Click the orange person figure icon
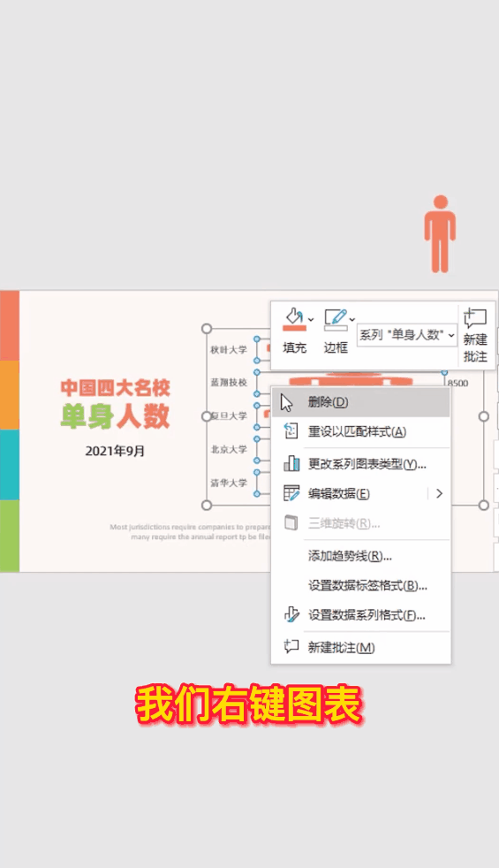The height and width of the screenshot is (868, 499). pyautogui.click(x=440, y=233)
